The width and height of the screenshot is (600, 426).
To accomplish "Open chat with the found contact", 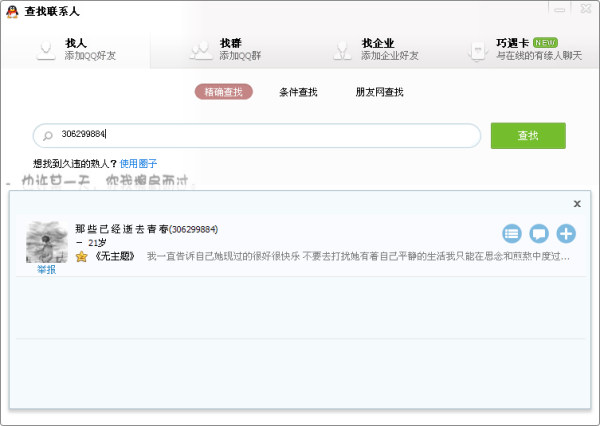I will [x=539, y=234].
